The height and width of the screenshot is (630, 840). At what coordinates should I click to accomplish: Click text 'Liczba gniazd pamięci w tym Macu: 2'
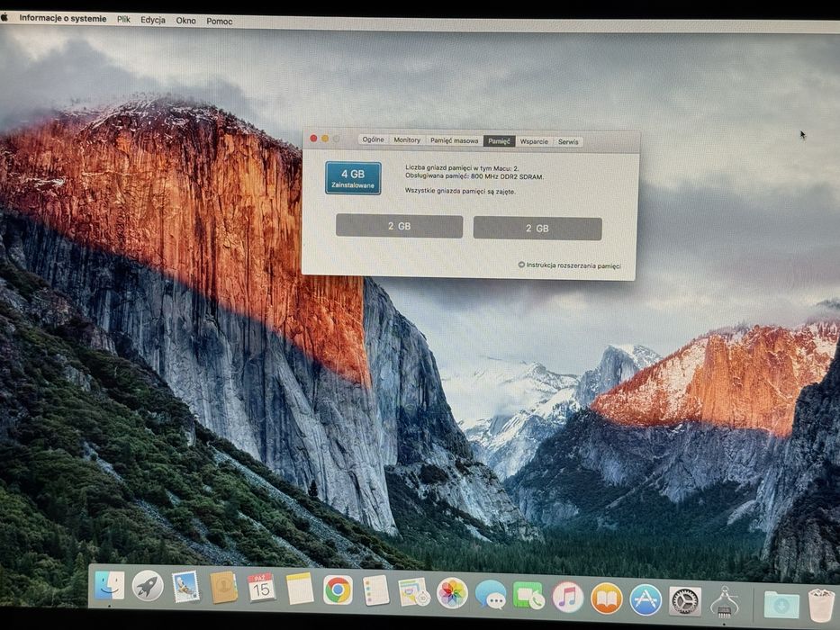click(462, 167)
